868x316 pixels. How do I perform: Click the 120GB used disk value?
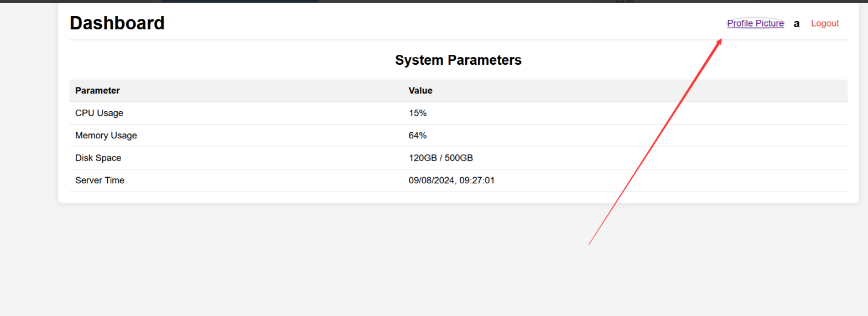(x=423, y=158)
